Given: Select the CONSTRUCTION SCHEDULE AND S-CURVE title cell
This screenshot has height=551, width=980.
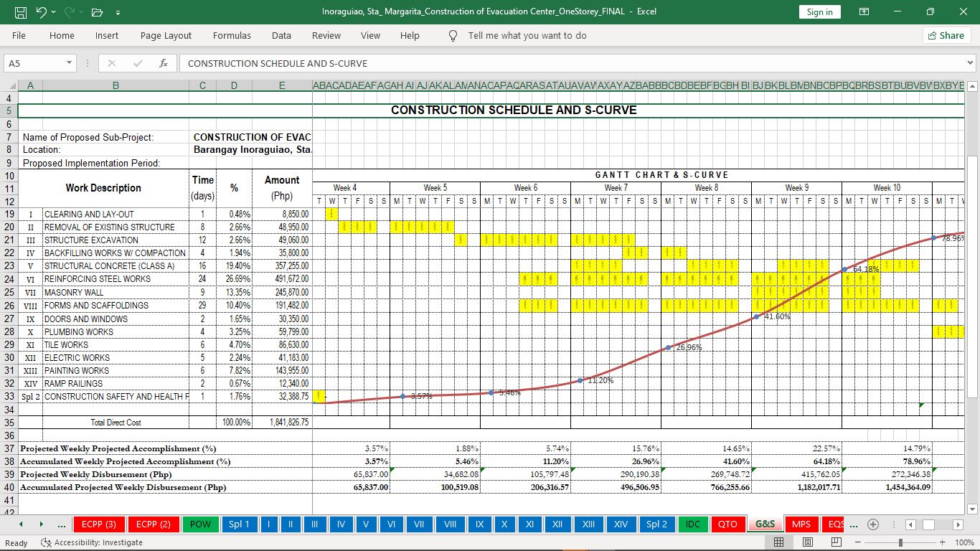Looking at the screenshot, I should coord(514,110).
